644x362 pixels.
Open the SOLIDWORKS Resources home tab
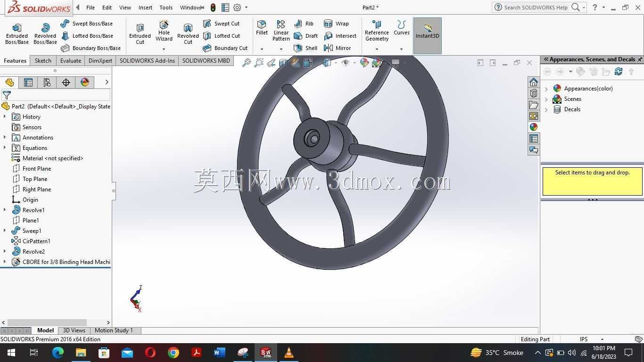[x=534, y=82]
